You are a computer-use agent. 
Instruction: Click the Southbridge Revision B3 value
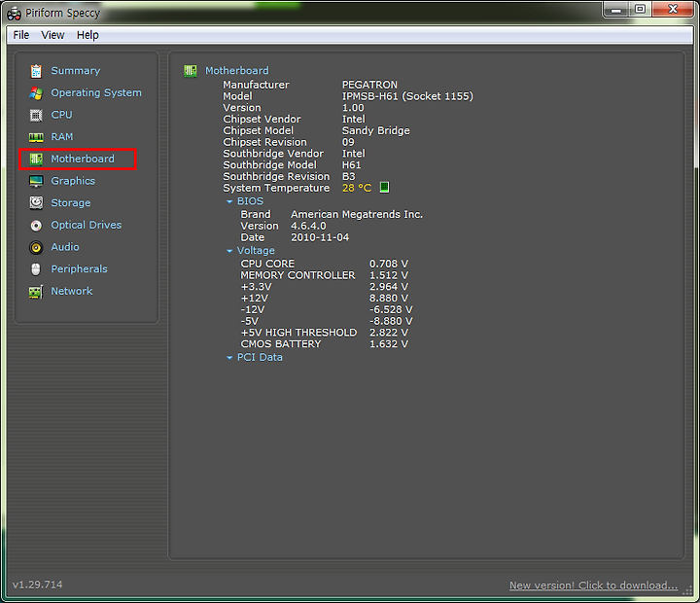click(x=349, y=176)
